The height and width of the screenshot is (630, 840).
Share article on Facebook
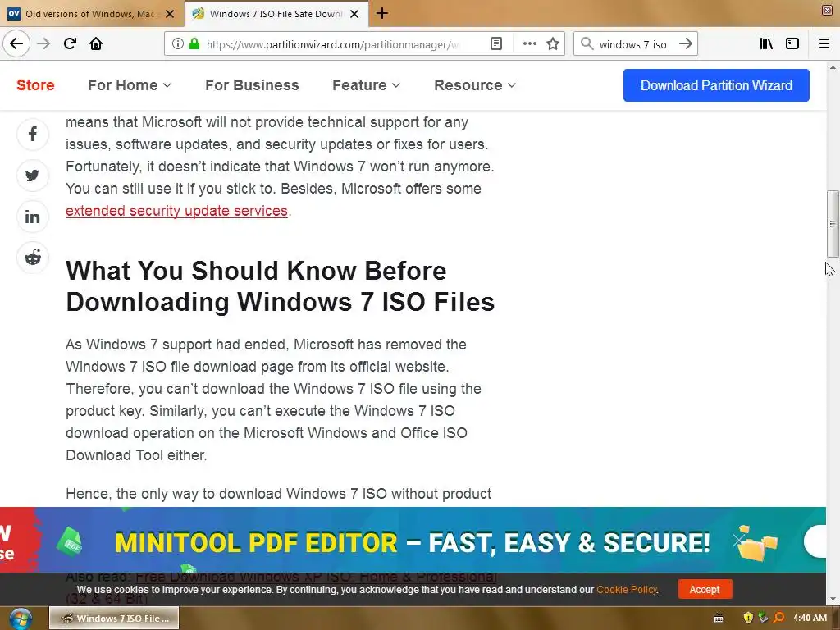tap(33, 134)
